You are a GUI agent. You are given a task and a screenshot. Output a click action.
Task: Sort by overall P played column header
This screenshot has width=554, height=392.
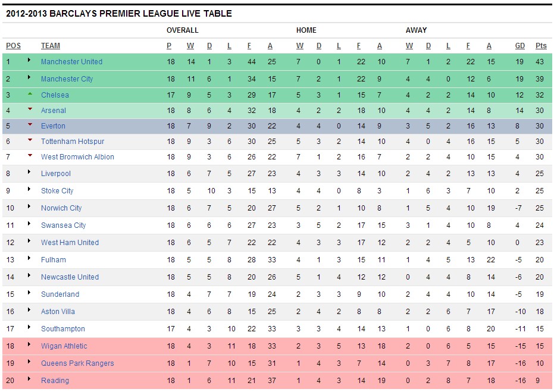[x=169, y=46]
